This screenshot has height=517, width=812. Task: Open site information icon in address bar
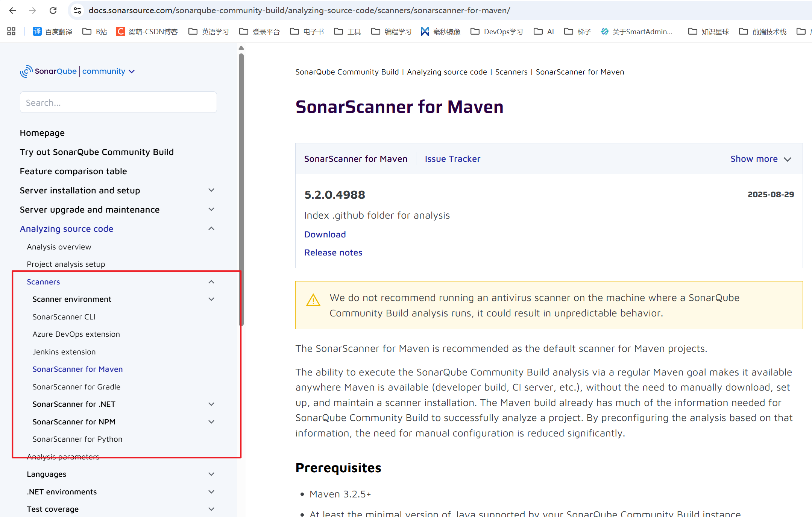coord(77,11)
